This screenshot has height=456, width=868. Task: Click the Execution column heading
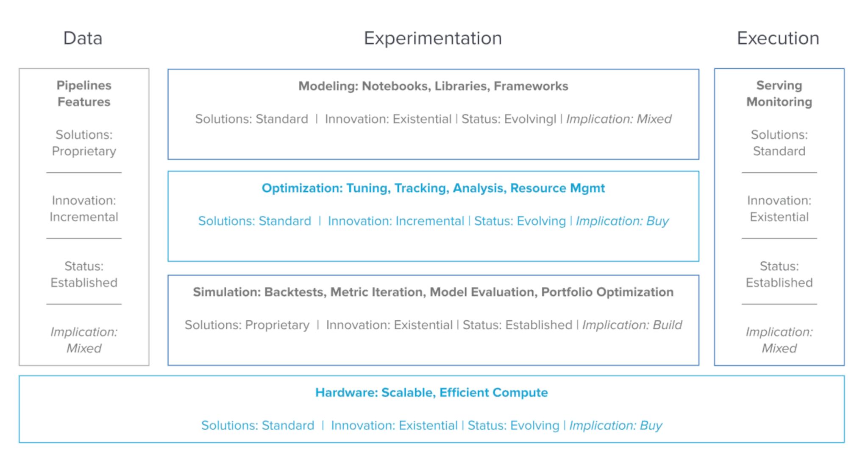[x=778, y=38]
